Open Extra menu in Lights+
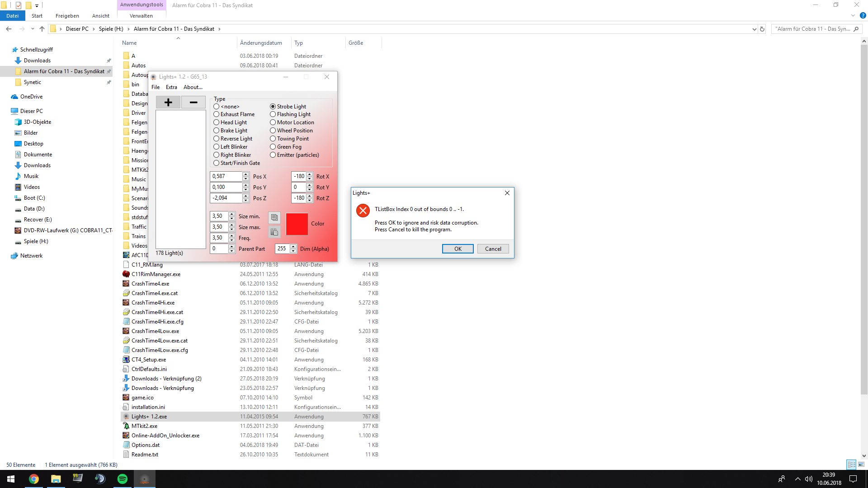This screenshot has width=868, height=488. 171,87
